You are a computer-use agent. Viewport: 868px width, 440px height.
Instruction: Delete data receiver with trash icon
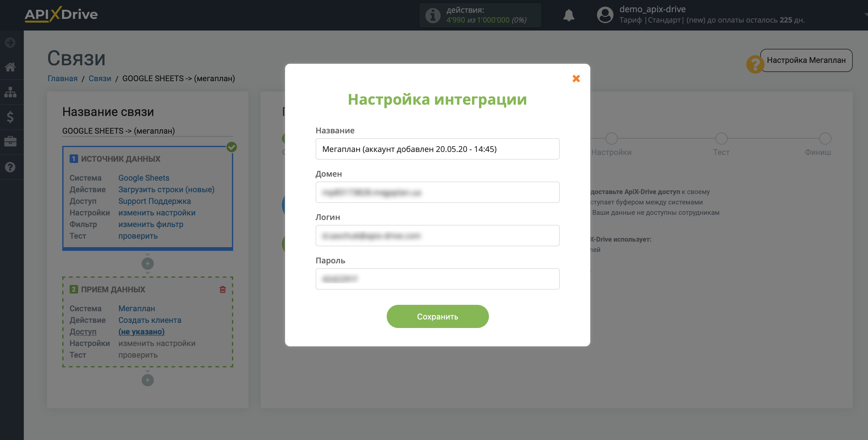222,289
